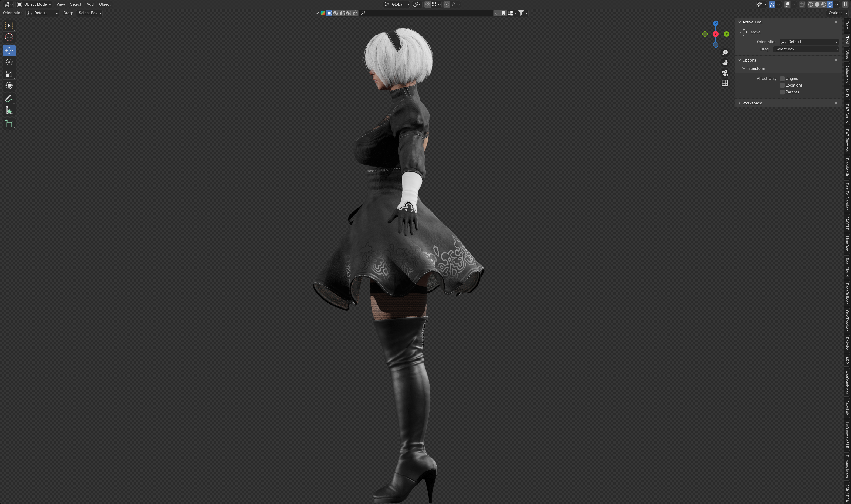
Task: Open Drag dropdown in Active Tool panel
Action: [x=806, y=49]
